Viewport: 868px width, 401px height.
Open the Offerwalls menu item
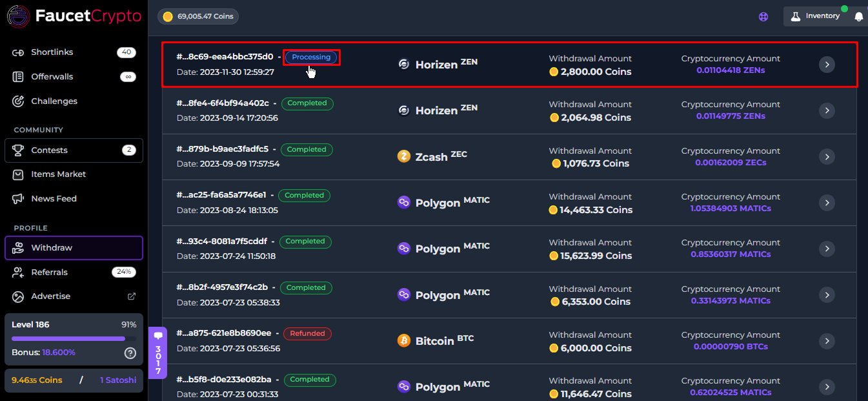74,77
